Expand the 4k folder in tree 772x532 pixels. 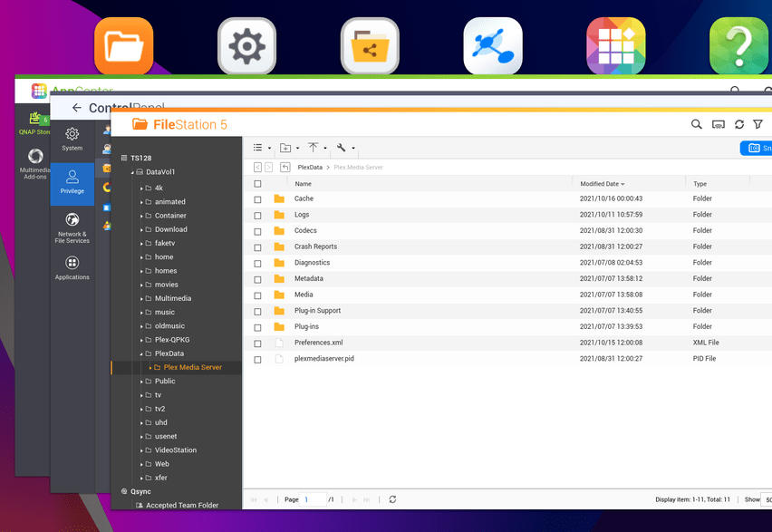(x=141, y=189)
